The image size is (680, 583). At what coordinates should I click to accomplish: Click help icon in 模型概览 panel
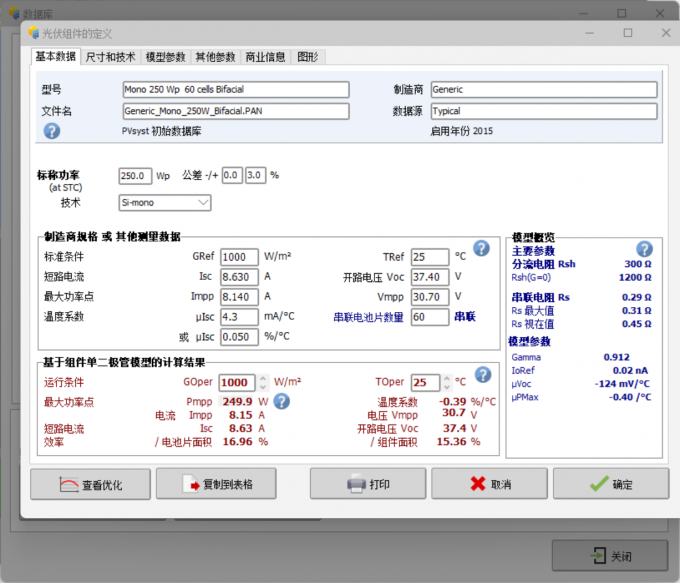tap(644, 249)
